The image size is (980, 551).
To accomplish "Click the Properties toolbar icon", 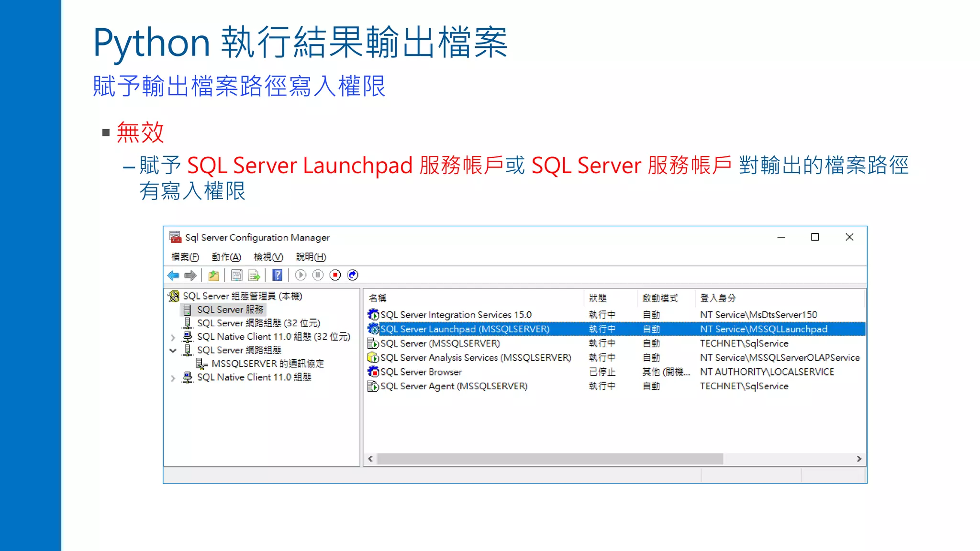I will tap(236, 275).
